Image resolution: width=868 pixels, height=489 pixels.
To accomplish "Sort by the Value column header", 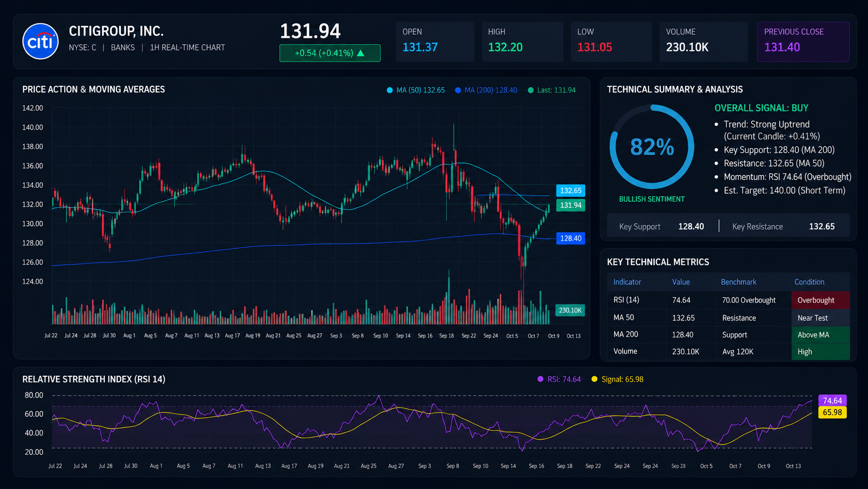I will point(681,282).
